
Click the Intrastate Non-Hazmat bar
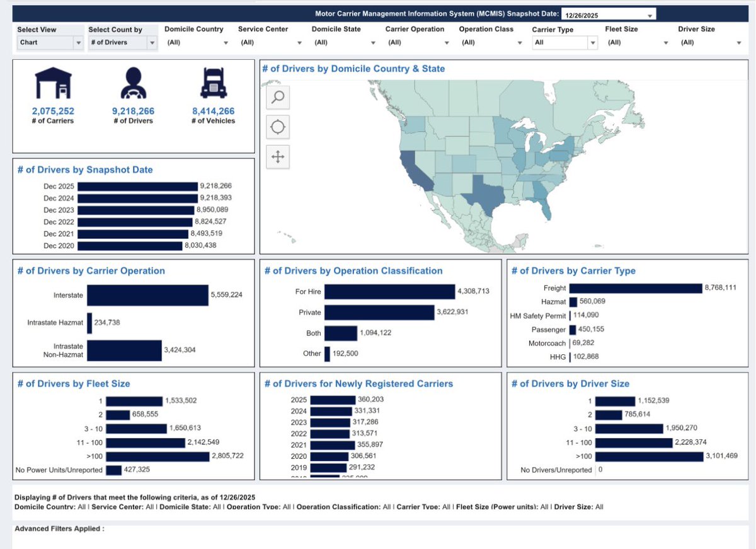[x=124, y=350]
